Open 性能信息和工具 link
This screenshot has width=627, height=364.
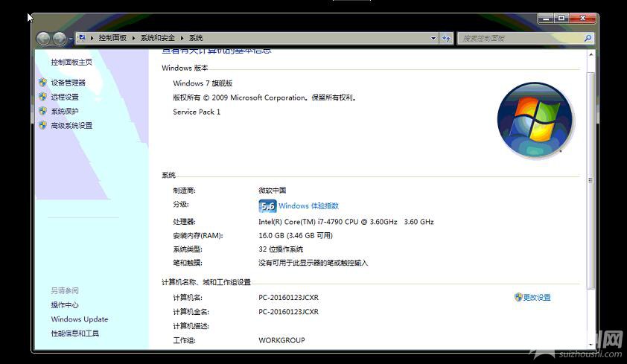point(74,333)
